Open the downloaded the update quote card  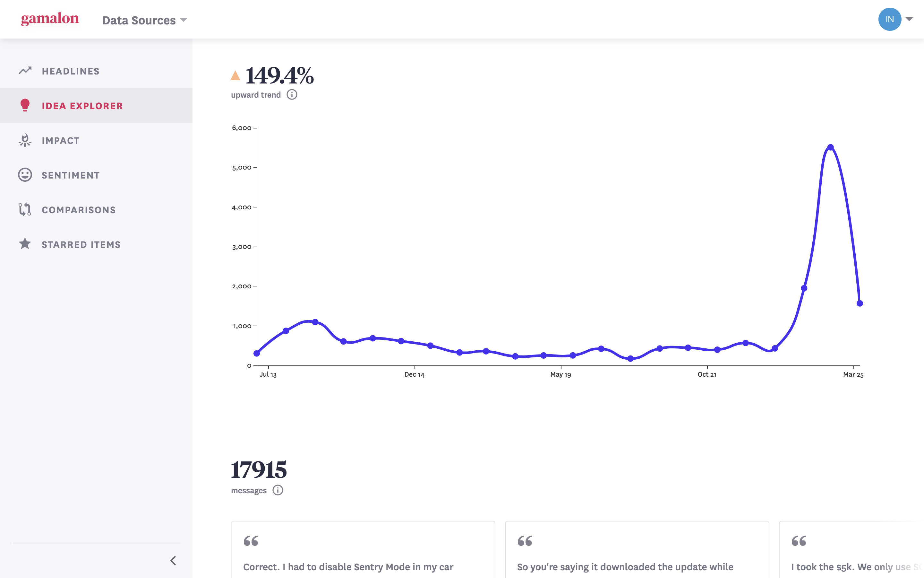click(x=637, y=550)
